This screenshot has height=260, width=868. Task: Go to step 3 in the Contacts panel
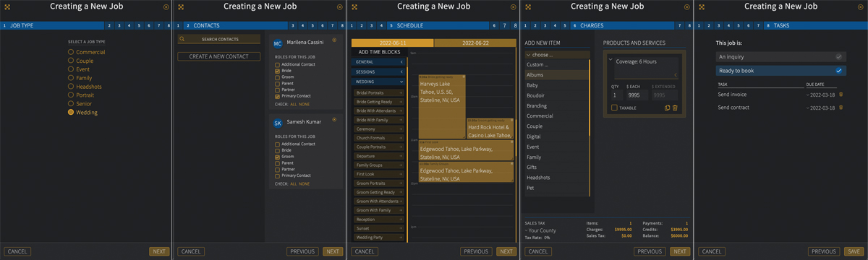point(292,25)
